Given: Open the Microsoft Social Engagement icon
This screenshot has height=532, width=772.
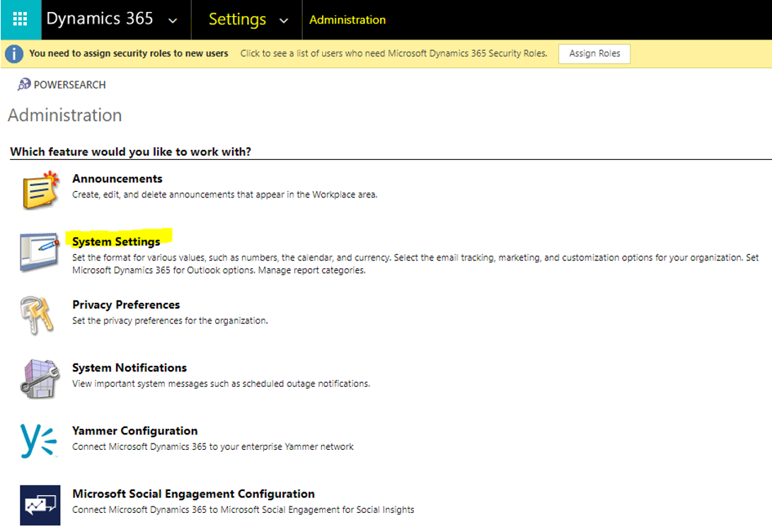Looking at the screenshot, I should tap(40, 505).
